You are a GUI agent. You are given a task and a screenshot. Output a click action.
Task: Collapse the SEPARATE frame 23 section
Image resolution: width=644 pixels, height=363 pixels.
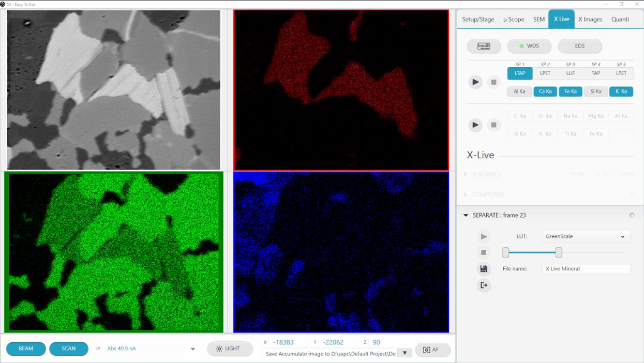click(466, 216)
